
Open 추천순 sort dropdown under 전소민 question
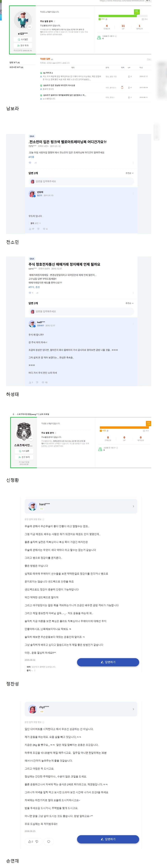[x=129, y=173]
